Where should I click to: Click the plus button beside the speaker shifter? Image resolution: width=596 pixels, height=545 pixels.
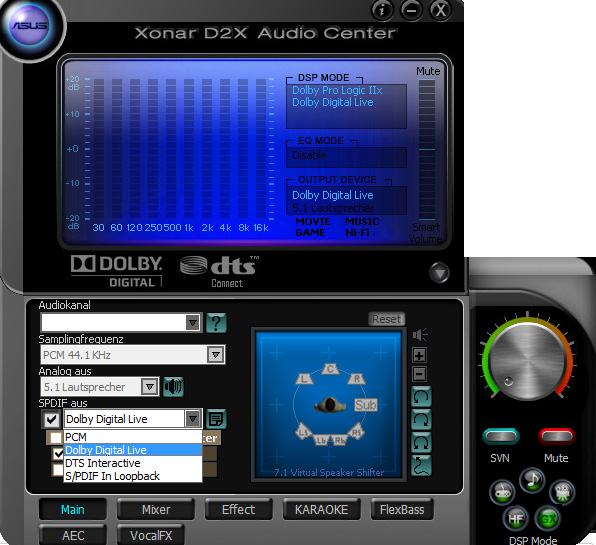[x=419, y=355]
